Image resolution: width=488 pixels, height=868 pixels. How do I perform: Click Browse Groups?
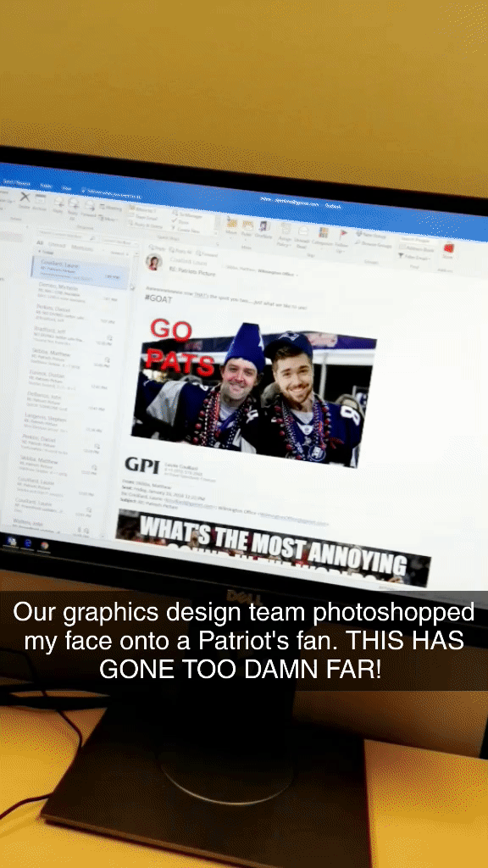tap(374, 244)
